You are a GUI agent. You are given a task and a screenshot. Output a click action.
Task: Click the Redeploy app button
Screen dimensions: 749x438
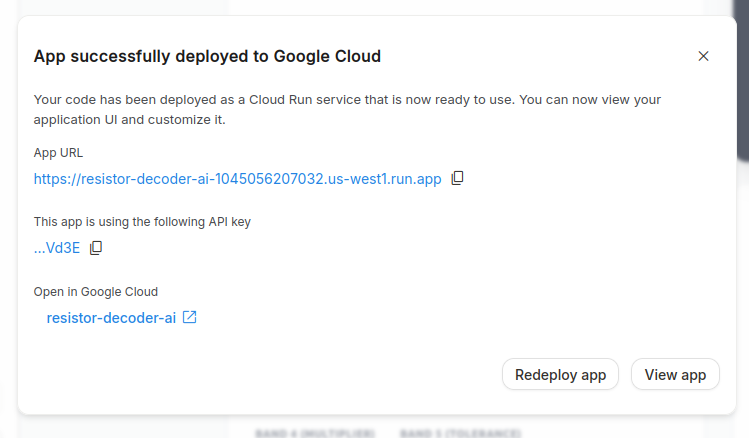pos(560,374)
